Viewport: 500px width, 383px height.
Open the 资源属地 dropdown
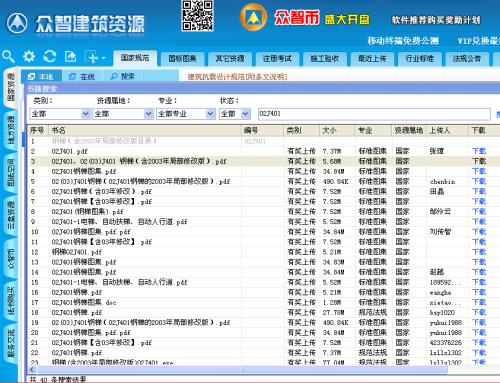[123, 114]
